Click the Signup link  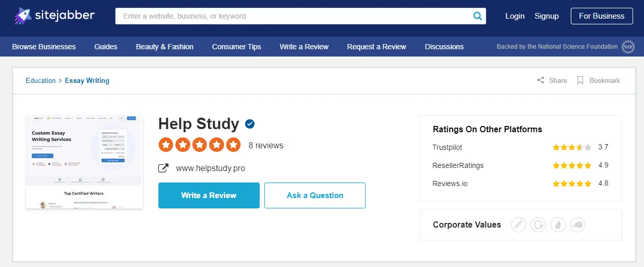(x=546, y=16)
